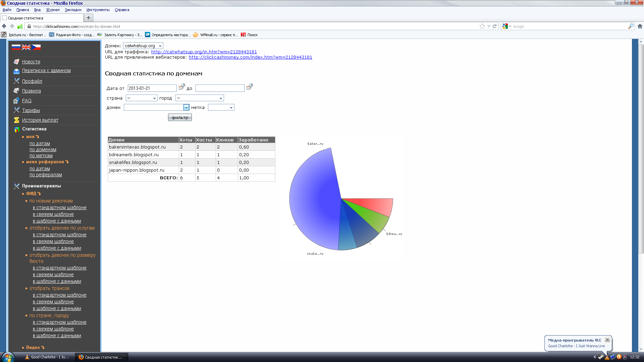Click the red slice of pie chart
Viewport: 644px width, 362px height.
(x=376, y=205)
